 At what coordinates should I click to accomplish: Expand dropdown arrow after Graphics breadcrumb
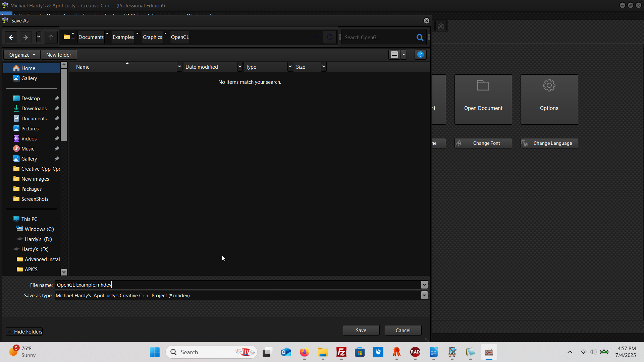tap(166, 34)
